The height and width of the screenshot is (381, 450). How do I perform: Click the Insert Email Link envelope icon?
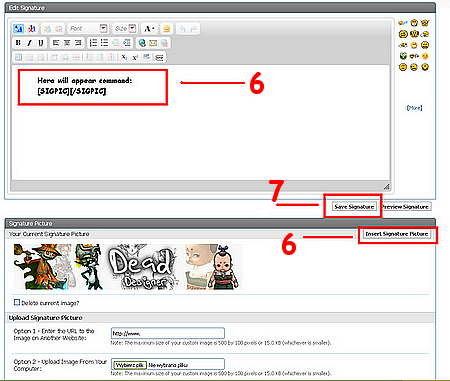click(153, 43)
